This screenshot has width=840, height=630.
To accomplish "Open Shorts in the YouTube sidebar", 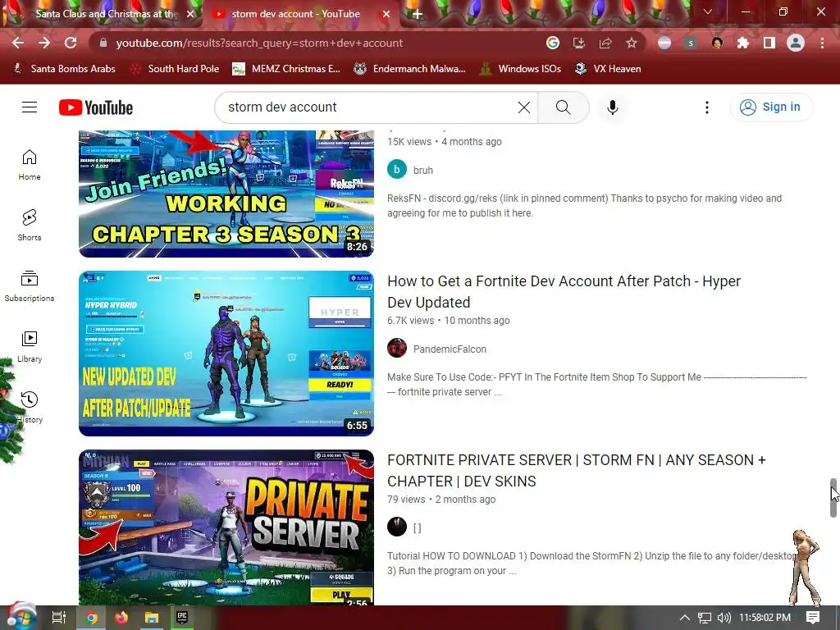I will pyautogui.click(x=30, y=226).
